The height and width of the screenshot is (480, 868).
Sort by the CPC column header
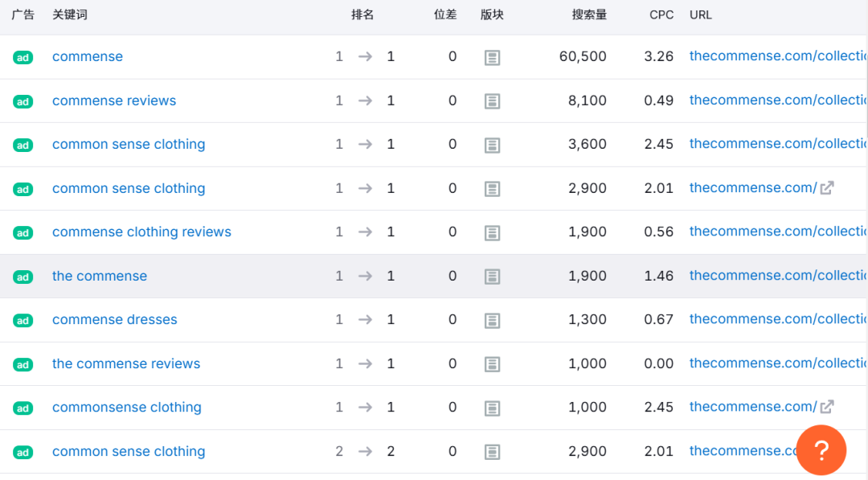[x=661, y=14]
